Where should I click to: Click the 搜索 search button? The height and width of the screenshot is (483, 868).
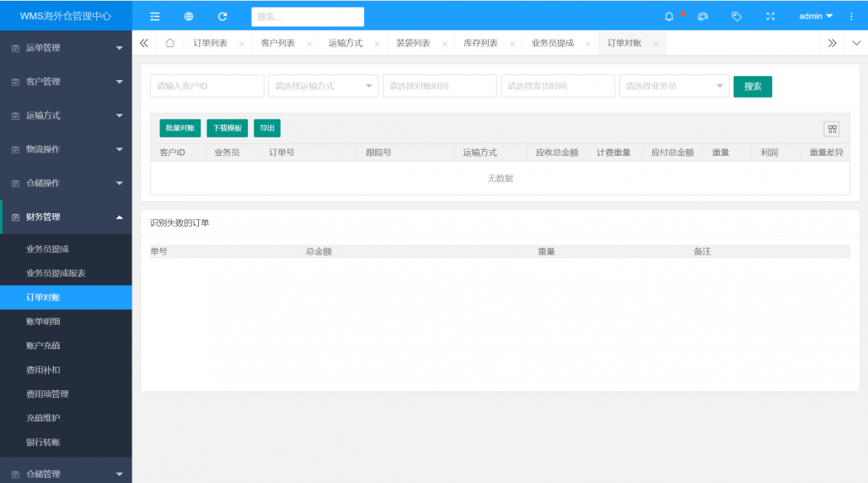(753, 87)
